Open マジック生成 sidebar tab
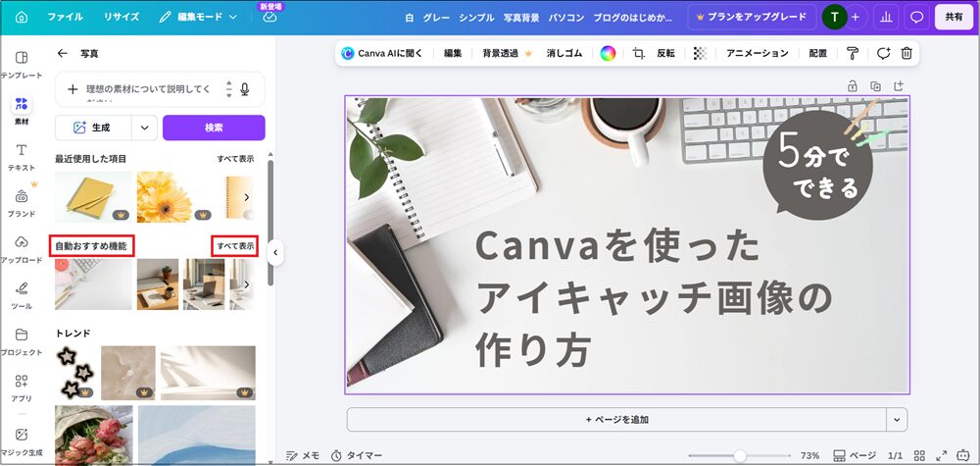Image resolution: width=980 pixels, height=466 pixels. [x=22, y=441]
